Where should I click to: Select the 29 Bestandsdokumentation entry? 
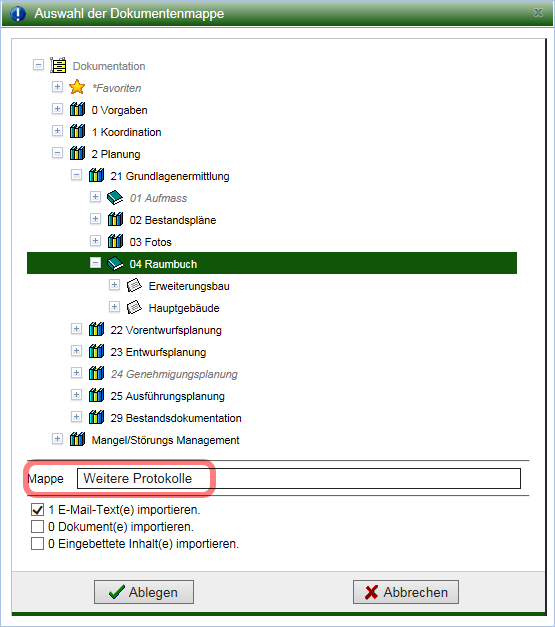tap(176, 418)
